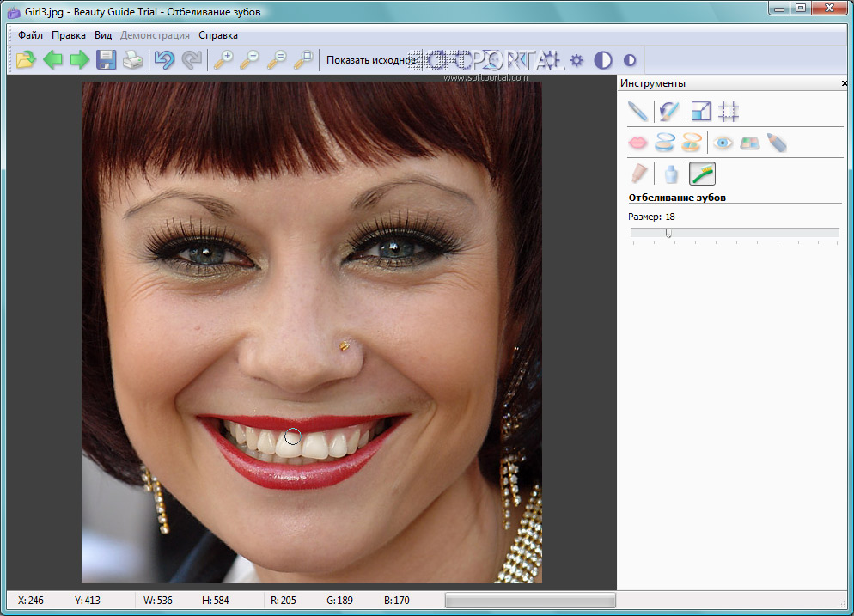Select the eyeliner pencil tool
The image size is (854, 616).
(x=777, y=143)
